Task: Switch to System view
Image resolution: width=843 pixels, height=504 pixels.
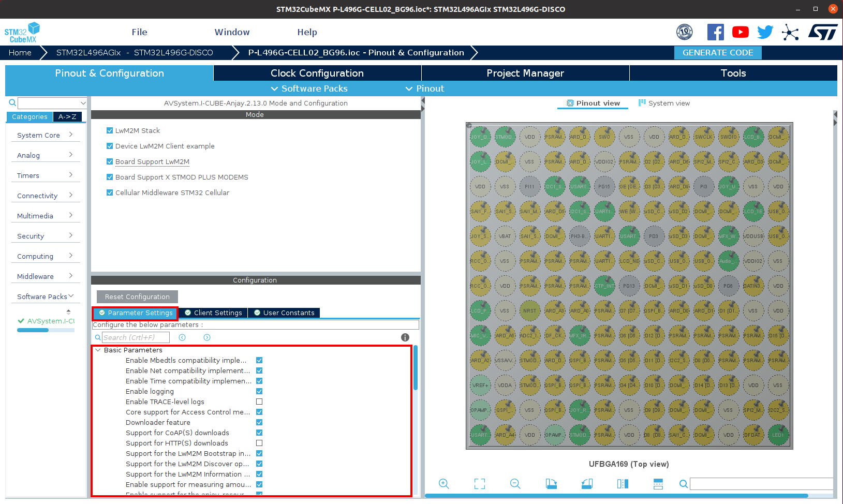Action: (x=664, y=103)
